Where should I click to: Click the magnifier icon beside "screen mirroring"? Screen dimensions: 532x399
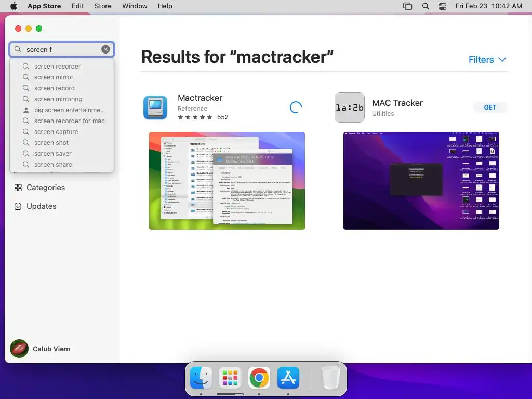26,99
